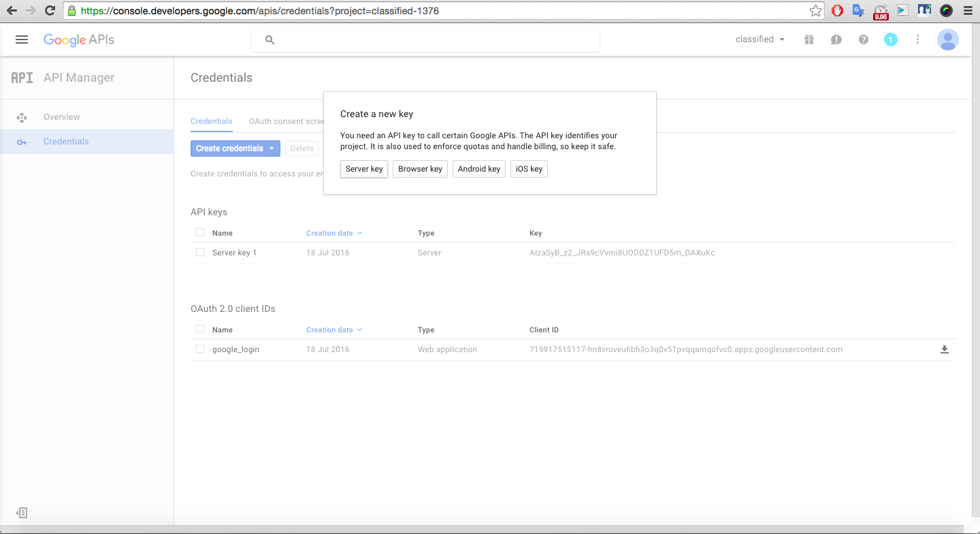This screenshot has width=980, height=534.
Task: Click 18 Jul 2016 in the Server key 1 row
Action: [328, 253]
